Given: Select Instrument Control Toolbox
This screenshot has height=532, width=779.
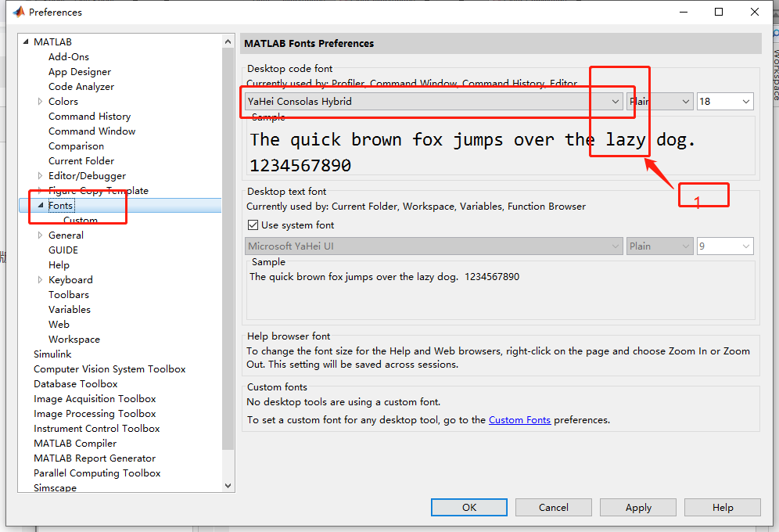Looking at the screenshot, I should point(96,429).
